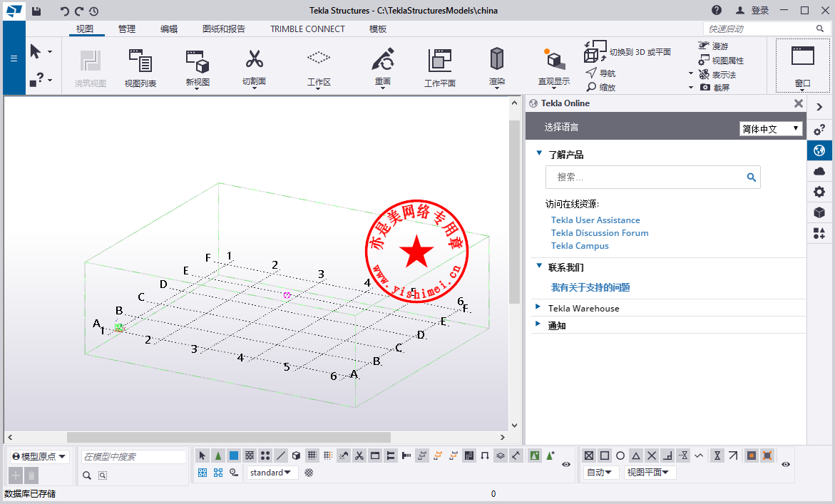This screenshot has height=504, width=835.
Task: Open the help question mark icon
Action: pyautogui.click(x=717, y=10)
